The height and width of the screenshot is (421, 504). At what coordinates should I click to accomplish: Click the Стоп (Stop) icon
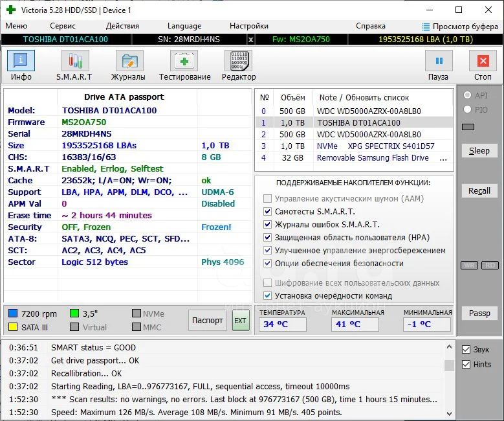(x=483, y=61)
